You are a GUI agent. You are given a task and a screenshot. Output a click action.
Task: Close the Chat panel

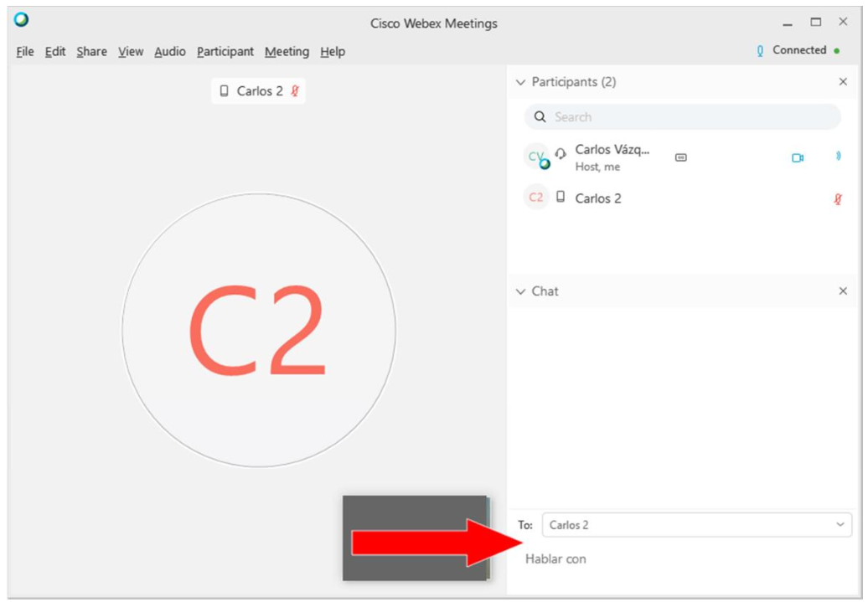(x=843, y=291)
